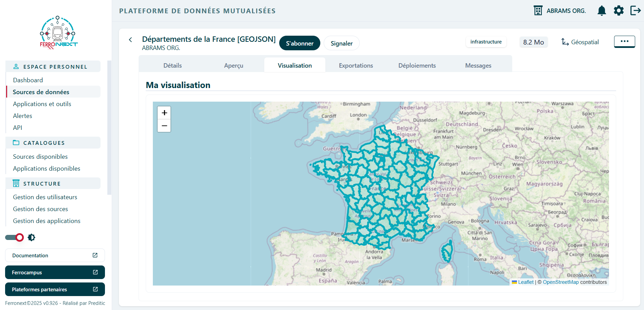Switch to the Détails tab
This screenshot has height=310, width=644.
(x=173, y=65)
